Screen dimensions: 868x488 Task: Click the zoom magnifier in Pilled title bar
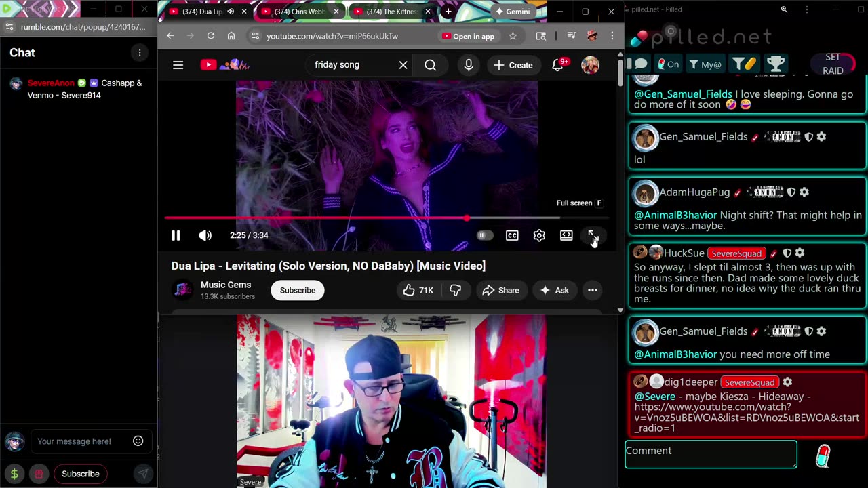784,9
